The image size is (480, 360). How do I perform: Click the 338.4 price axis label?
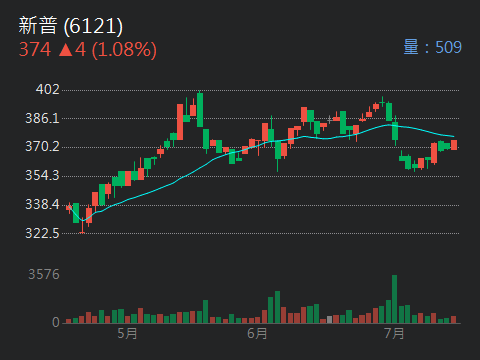(x=43, y=204)
